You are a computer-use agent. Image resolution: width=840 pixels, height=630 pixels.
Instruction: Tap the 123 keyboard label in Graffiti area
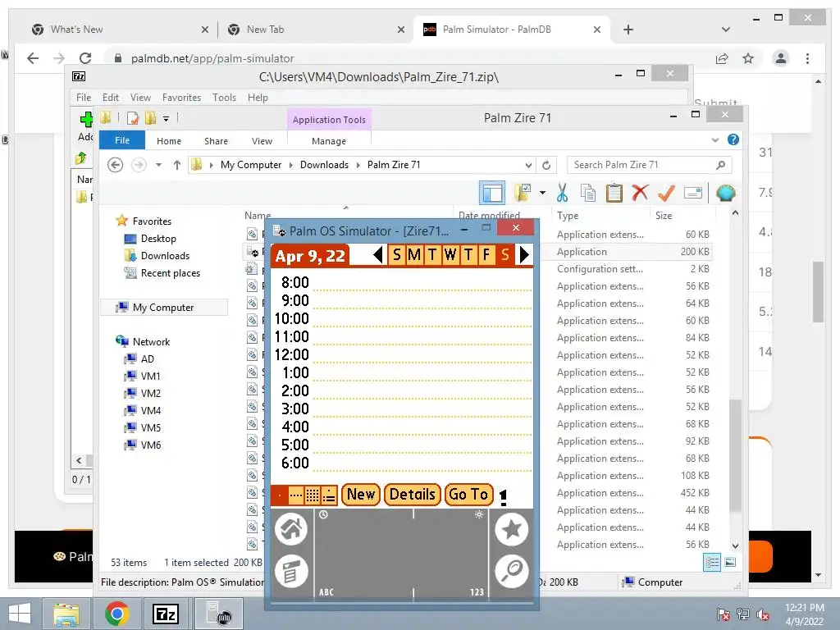click(x=477, y=592)
